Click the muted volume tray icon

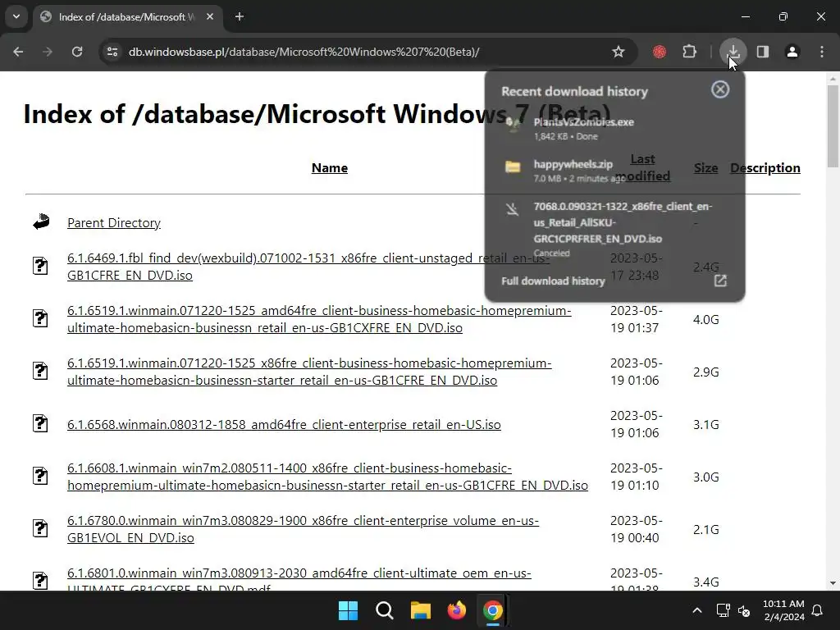point(744,610)
